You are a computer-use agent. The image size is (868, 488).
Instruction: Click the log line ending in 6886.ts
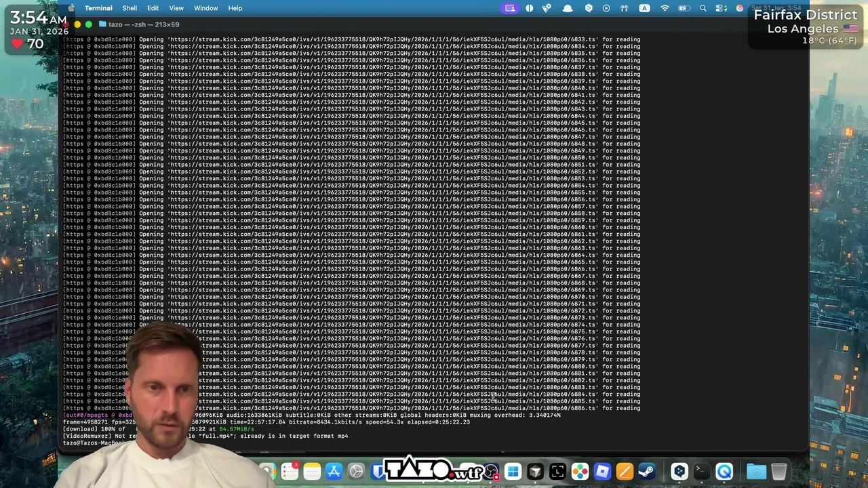click(352, 408)
